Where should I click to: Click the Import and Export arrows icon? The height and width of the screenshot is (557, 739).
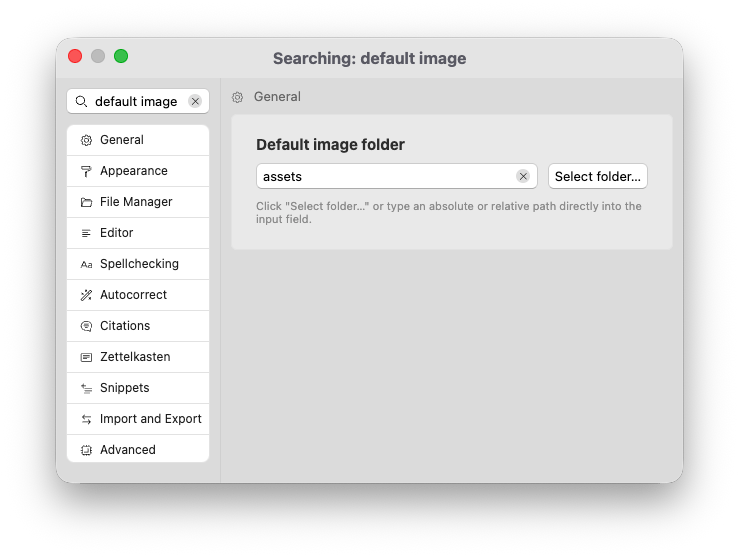86,419
